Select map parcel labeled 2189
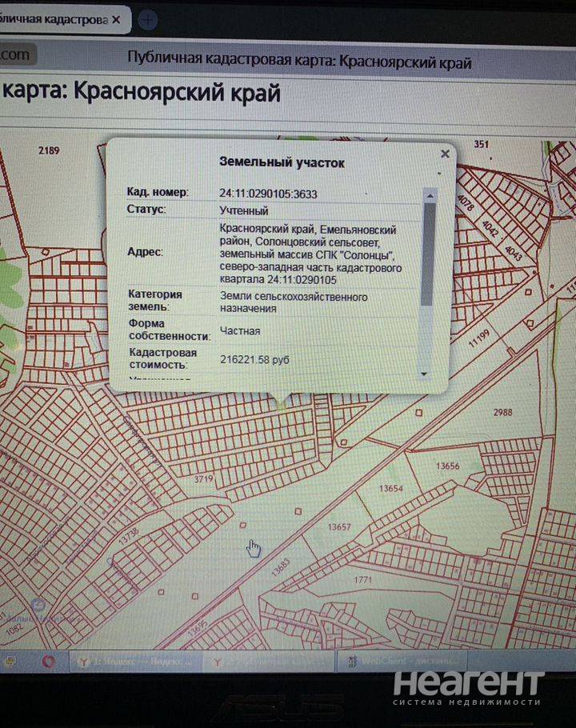Screen dimensions: 576x728 pyautogui.click(x=49, y=150)
